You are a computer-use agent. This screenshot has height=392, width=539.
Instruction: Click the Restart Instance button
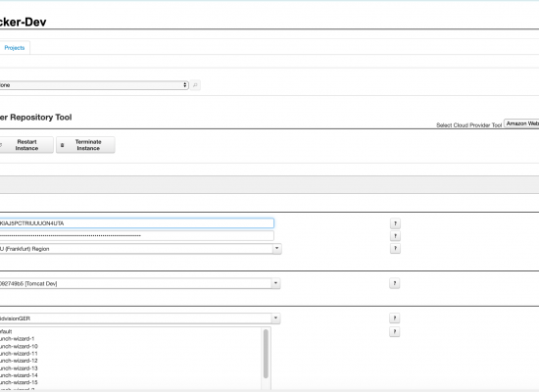[26, 145]
